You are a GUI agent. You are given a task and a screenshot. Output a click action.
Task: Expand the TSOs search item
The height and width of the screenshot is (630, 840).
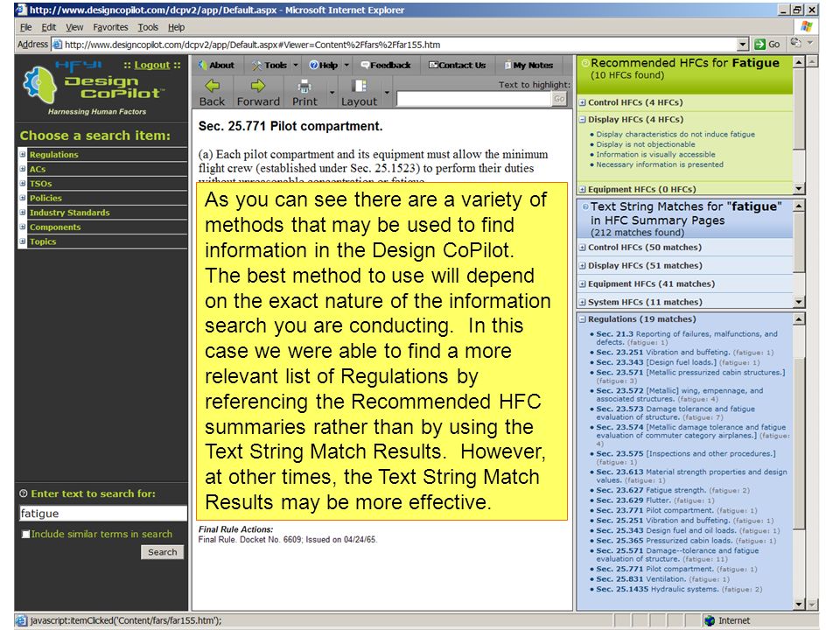23,183
